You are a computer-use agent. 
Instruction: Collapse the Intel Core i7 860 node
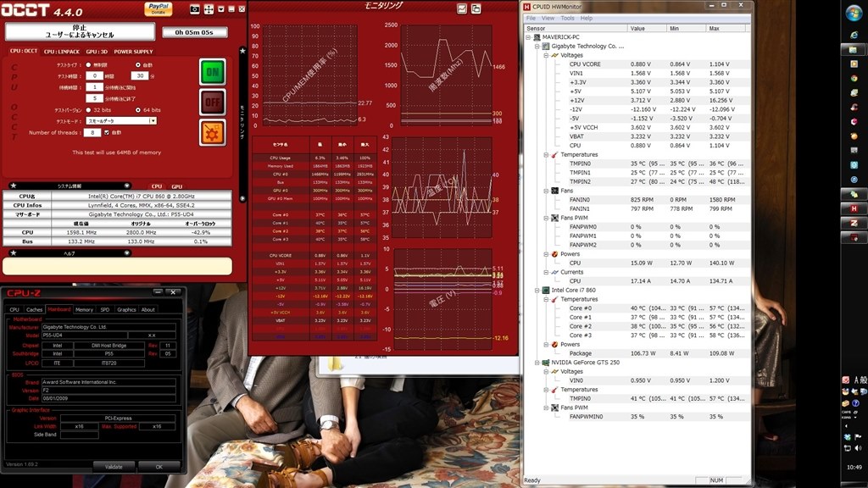pos(537,290)
